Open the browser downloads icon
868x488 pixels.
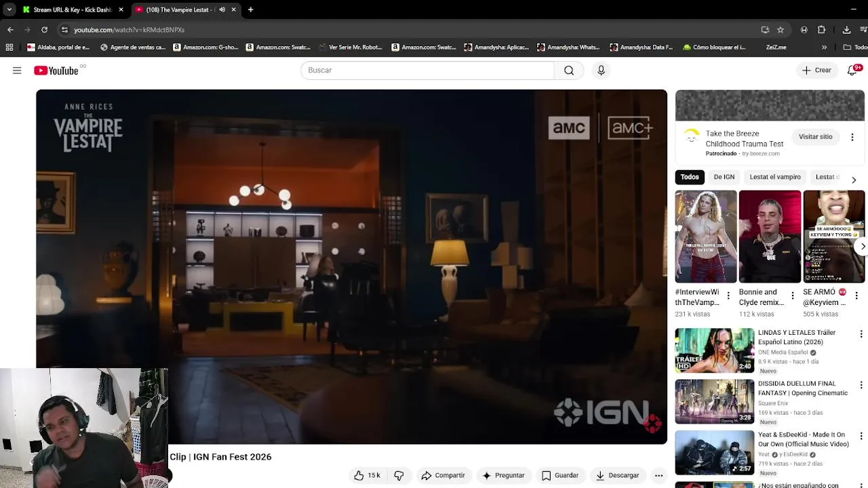point(846,30)
